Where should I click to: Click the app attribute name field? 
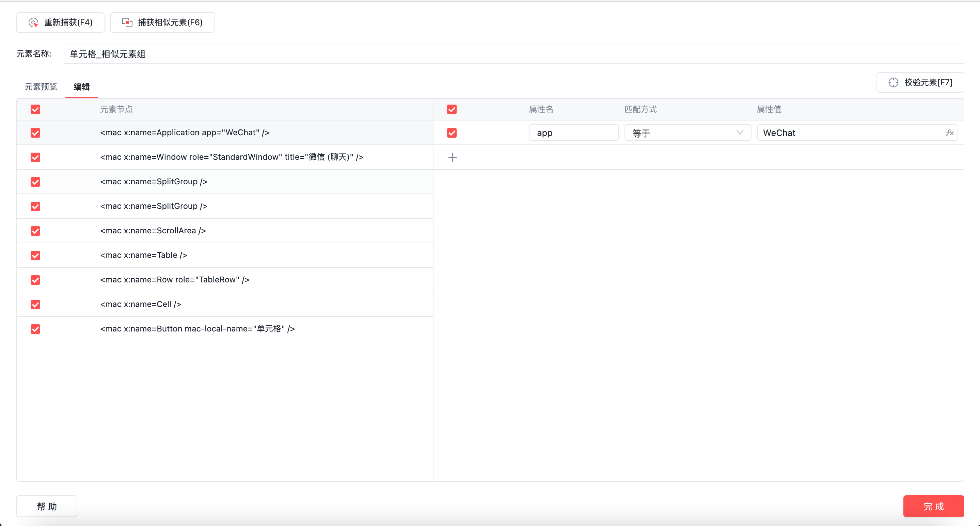573,133
